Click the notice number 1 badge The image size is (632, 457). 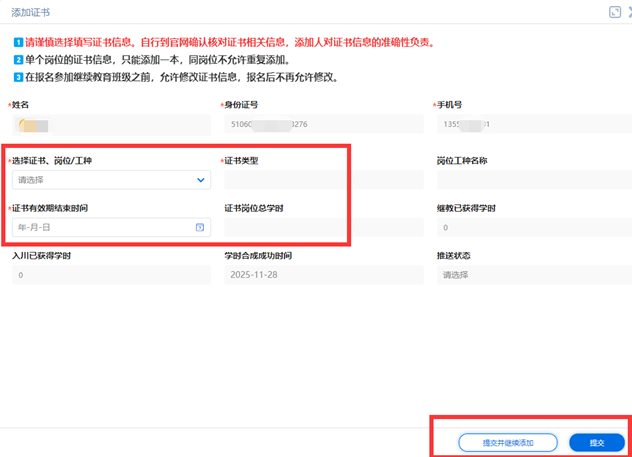tap(18, 44)
